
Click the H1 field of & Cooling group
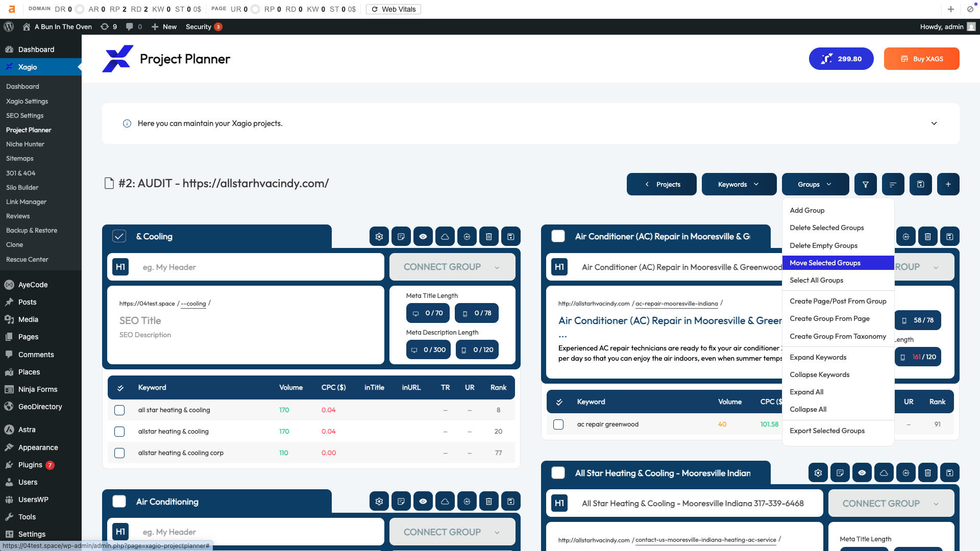pos(246,267)
